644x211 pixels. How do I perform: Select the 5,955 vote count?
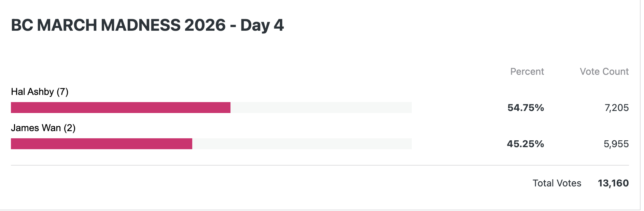click(616, 144)
